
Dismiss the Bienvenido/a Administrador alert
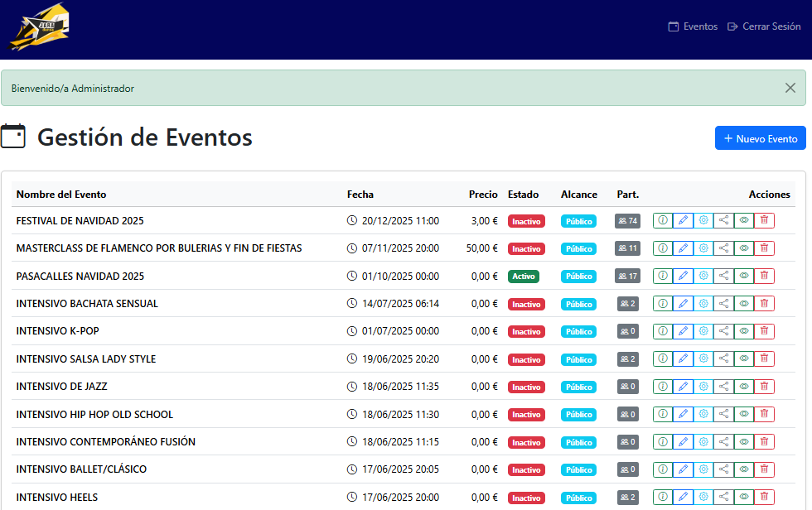coord(790,87)
